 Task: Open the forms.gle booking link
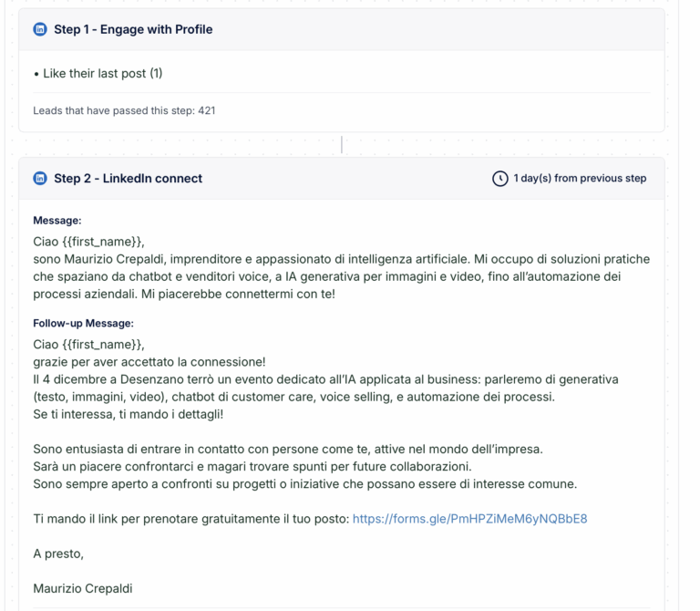(x=469, y=519)
